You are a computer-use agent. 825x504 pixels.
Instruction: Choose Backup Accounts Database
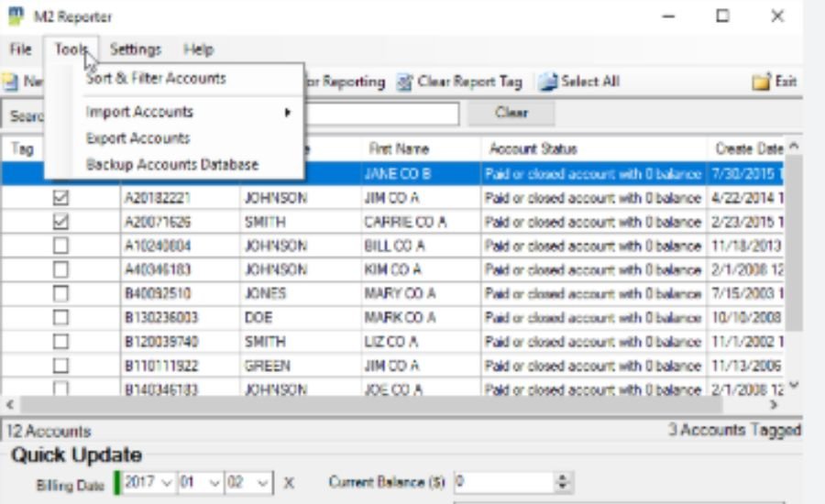coord(172,165)
